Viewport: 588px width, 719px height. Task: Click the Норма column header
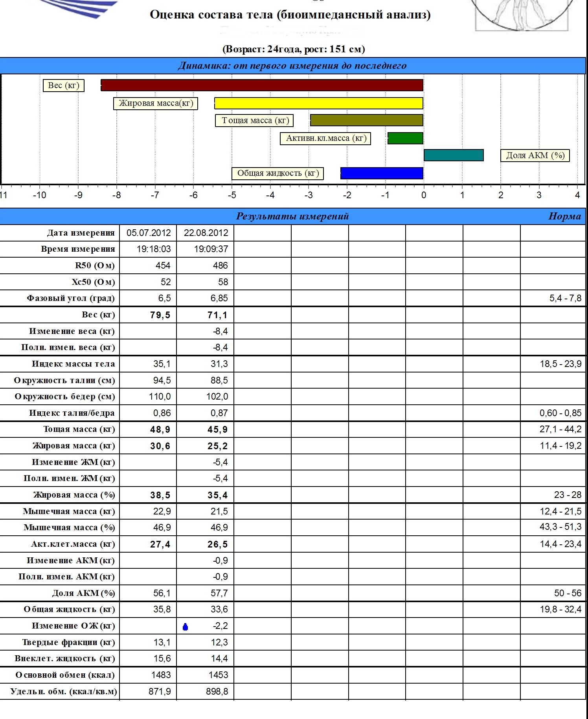coord(564,216)
